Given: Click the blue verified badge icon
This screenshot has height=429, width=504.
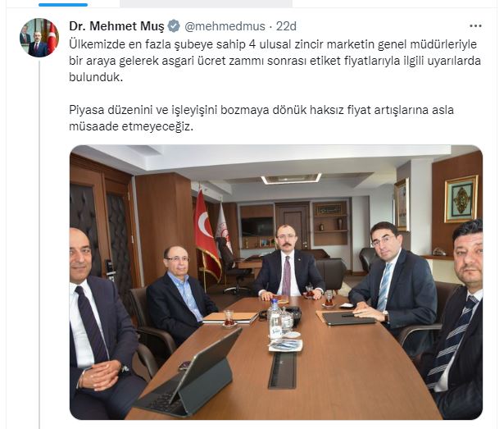Looking at the screenshot, I should pos(174,26).
